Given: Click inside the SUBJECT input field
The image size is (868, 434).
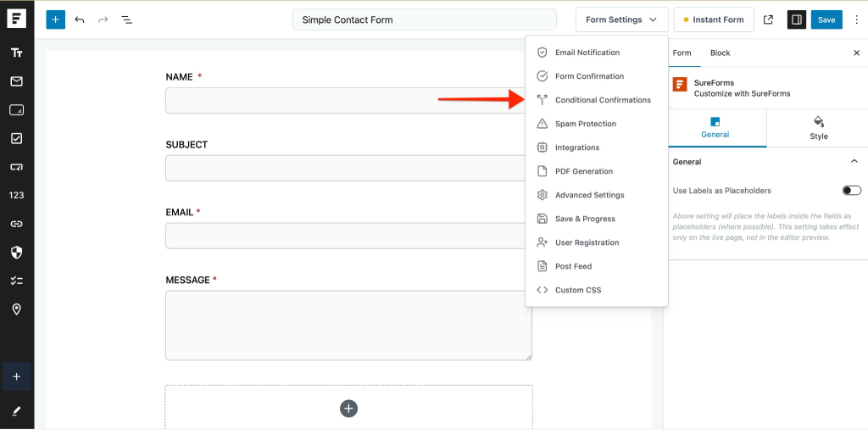Looking at the screenshot, I should [x=346, y=169].
